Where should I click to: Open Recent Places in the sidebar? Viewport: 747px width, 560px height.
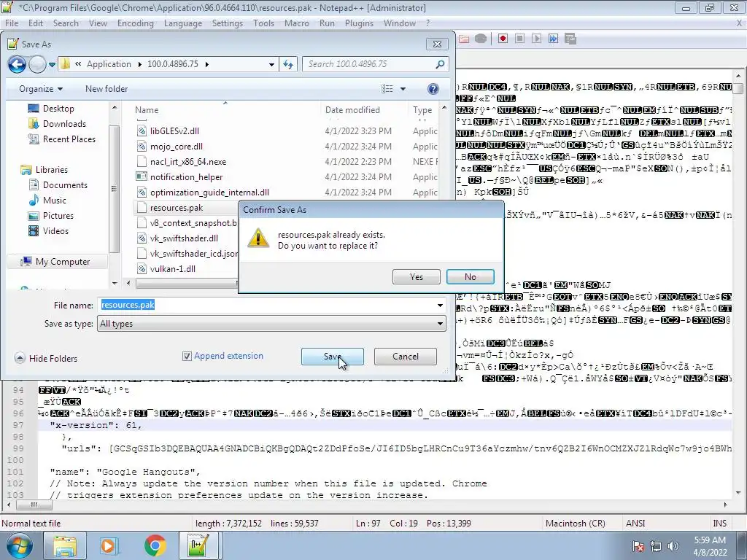click(x=69, y=139)
